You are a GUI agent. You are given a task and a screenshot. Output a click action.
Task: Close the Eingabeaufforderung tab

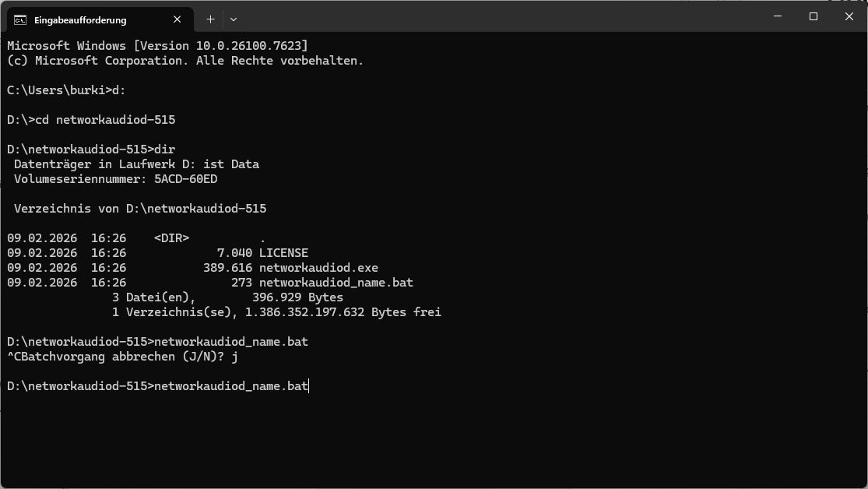(177, 19)
